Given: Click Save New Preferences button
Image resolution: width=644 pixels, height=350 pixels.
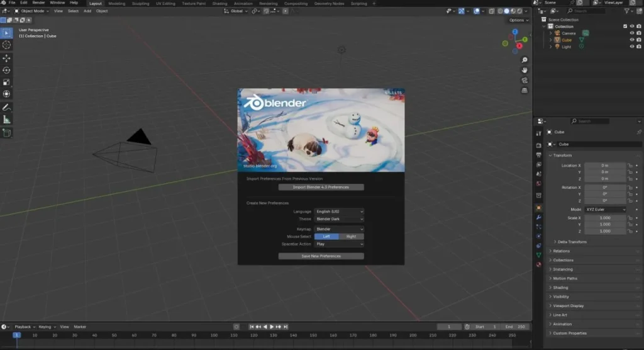Looking at the screenshot, I should pos(321,256).
